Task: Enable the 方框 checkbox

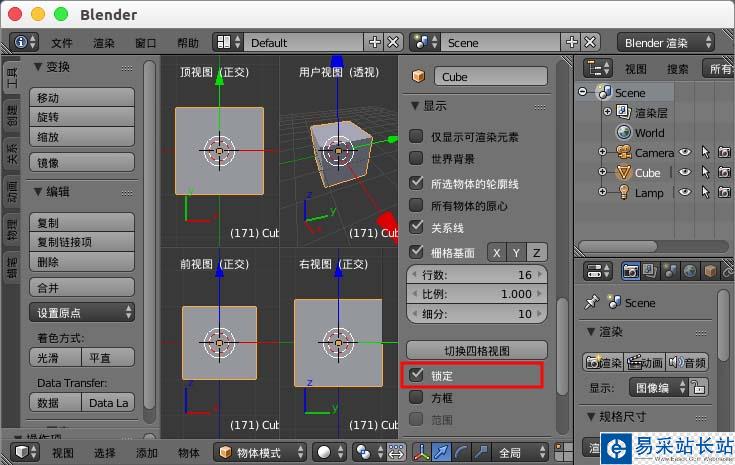Action: tap(416, 398)
